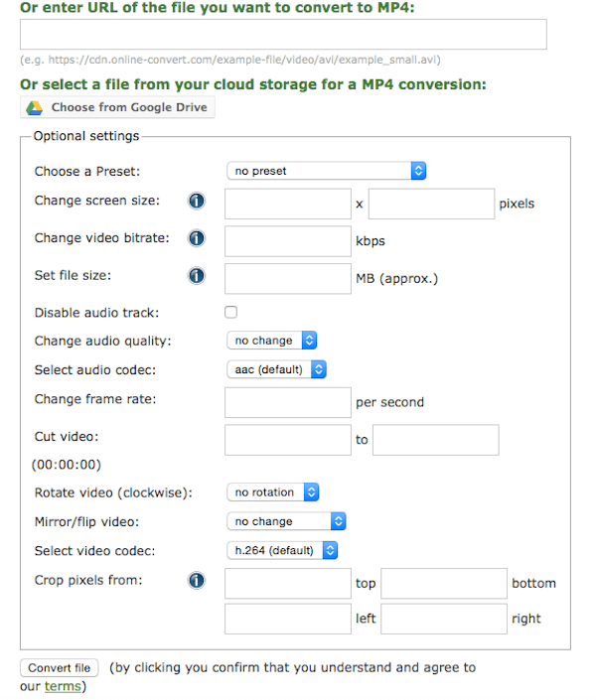Click the Set file size MB field

(x=287, y=278)
